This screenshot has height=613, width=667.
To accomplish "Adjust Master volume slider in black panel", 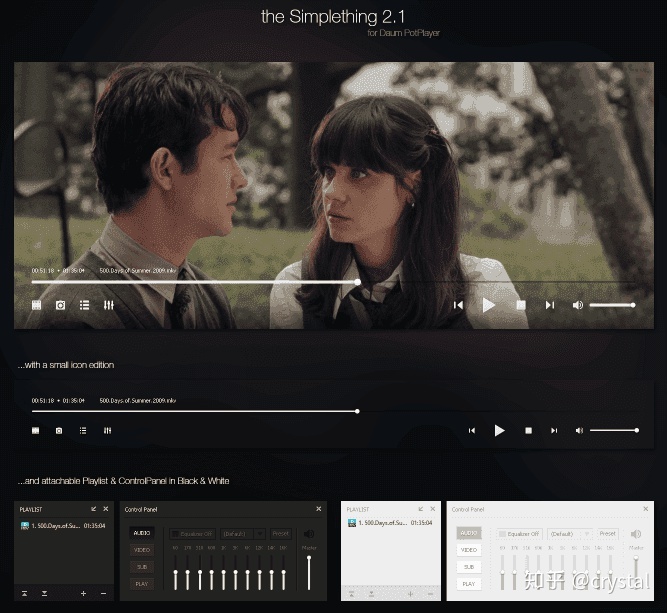I will pos(309,573).
